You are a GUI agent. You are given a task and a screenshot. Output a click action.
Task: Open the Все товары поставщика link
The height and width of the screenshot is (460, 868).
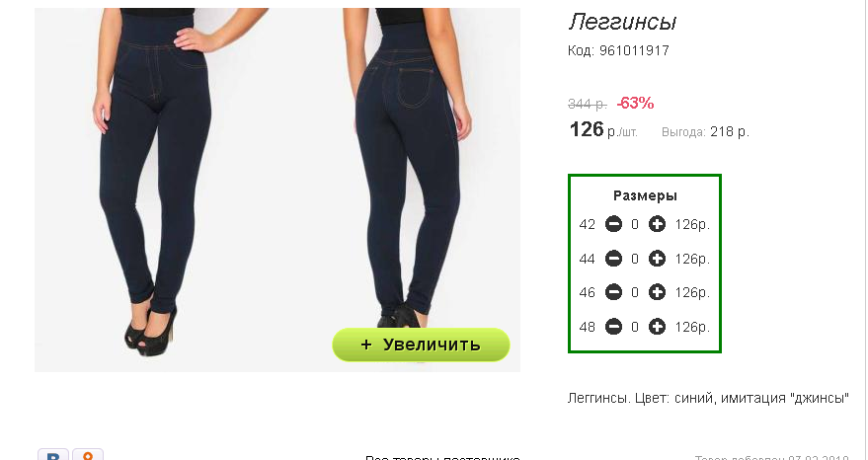[442, 457]
